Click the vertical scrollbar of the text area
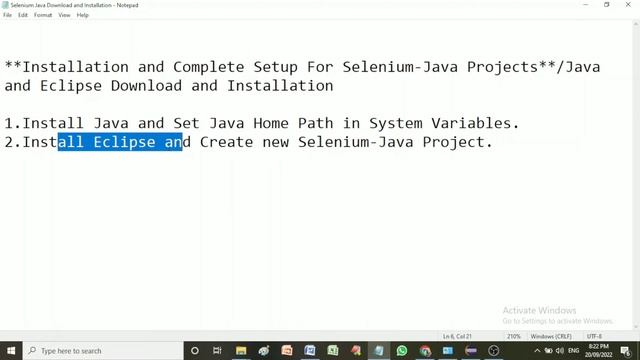Viewport: 640px width, 360px height. 636,176
